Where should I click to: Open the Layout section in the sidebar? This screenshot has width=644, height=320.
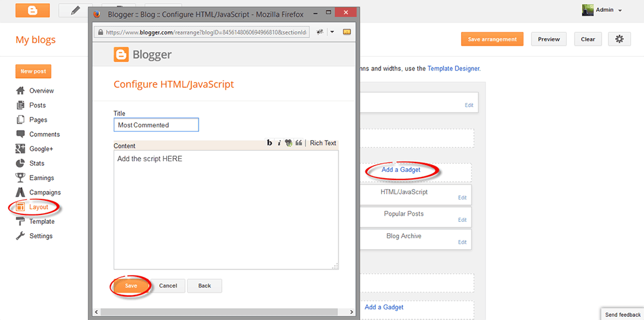coord(39,207)
